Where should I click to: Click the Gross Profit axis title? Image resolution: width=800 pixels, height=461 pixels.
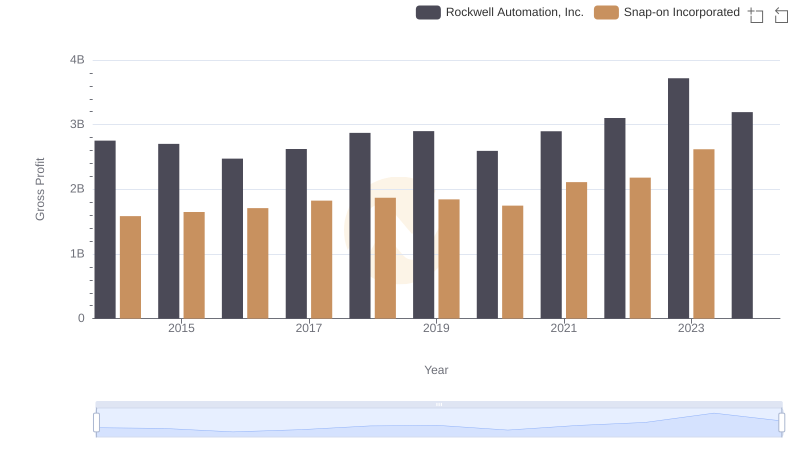[x=40, y=189]
